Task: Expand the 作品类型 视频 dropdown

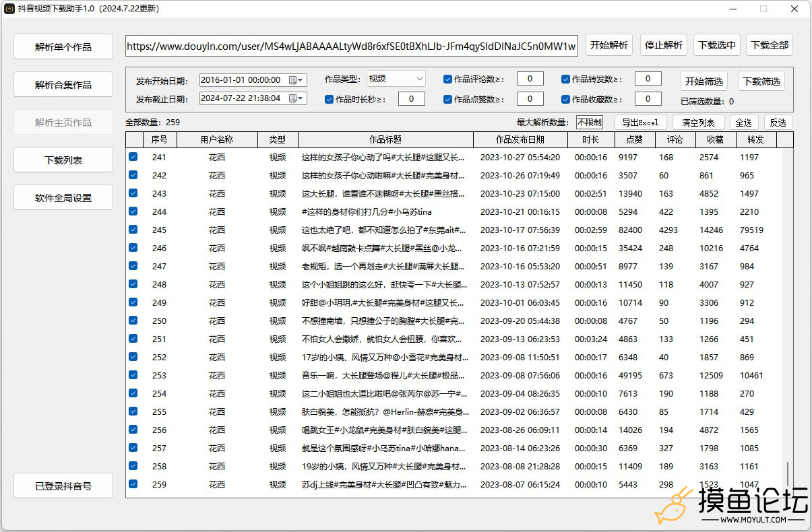Action: (396, 79)
